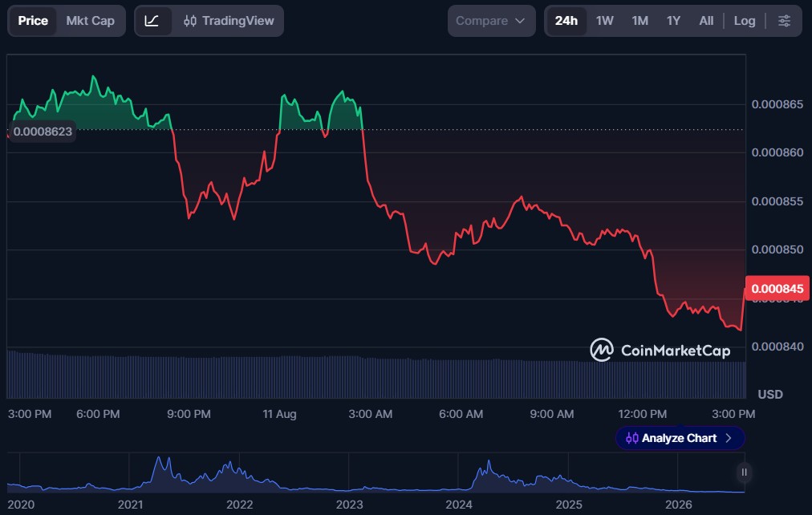The image size is (812, 515).
Task: Click 2025 on the history timeline
Action: coord(569,505)
